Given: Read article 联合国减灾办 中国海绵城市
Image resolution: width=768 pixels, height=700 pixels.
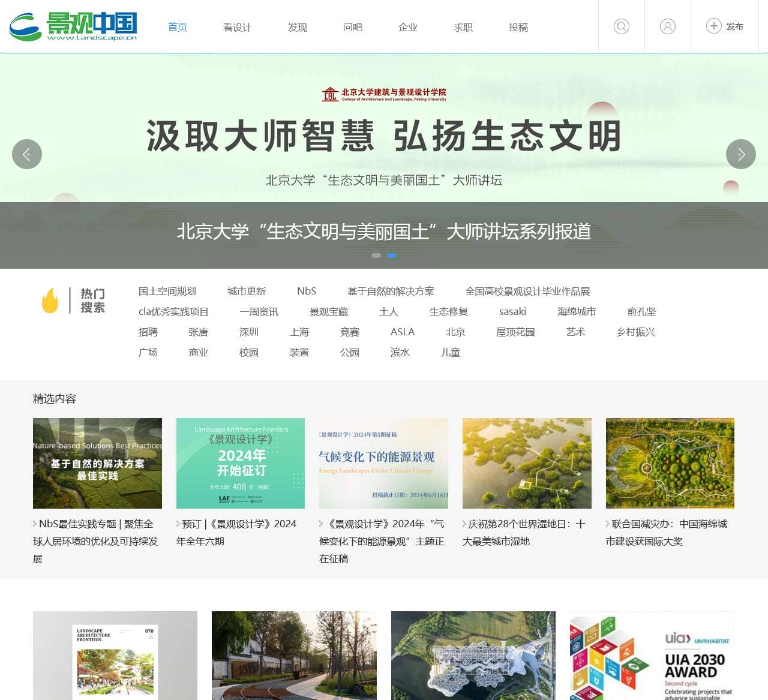Looking at the screenshot, I should tap(667, 533).
